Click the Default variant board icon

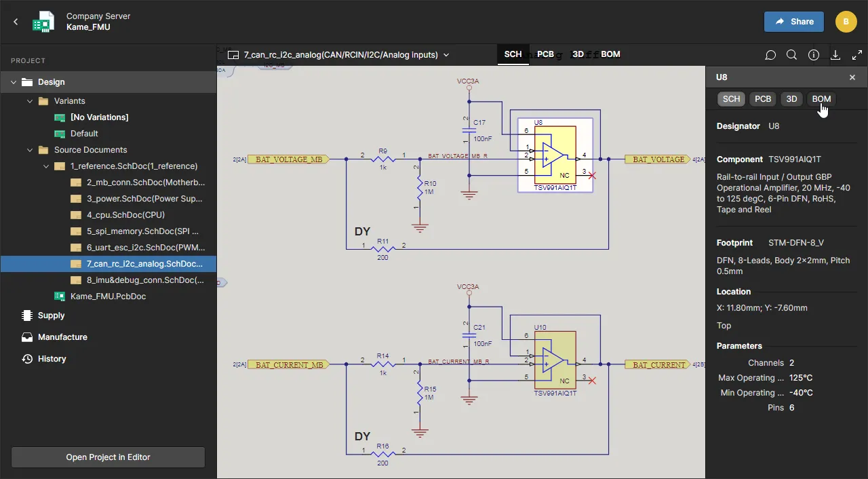[x=60, y=134]
